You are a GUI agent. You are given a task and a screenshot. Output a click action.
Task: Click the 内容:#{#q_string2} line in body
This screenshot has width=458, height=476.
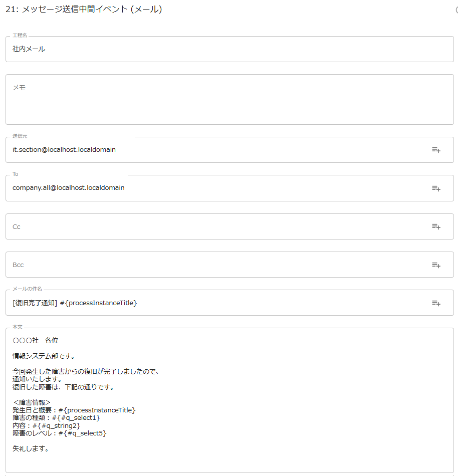tap(47, 425)
